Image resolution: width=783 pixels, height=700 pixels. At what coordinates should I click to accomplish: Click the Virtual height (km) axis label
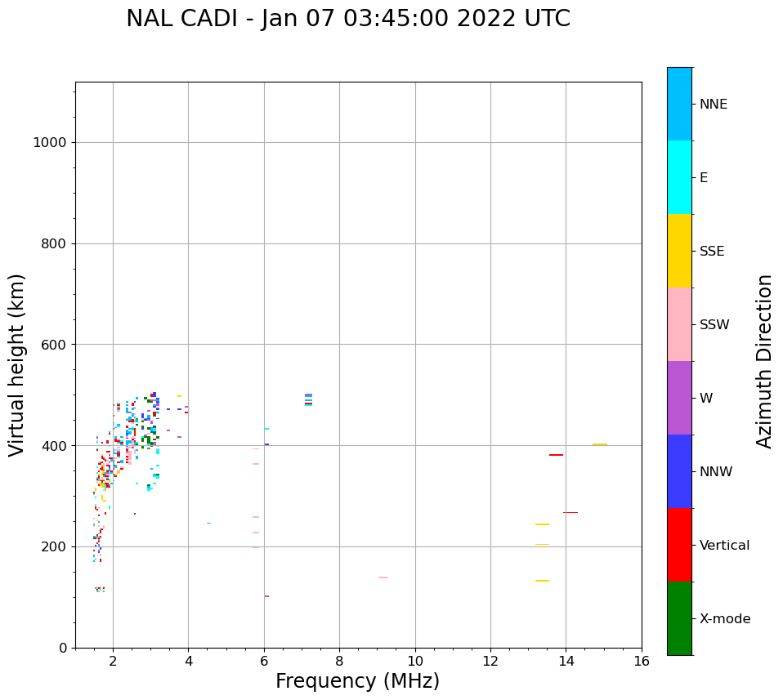coord(17,365)
